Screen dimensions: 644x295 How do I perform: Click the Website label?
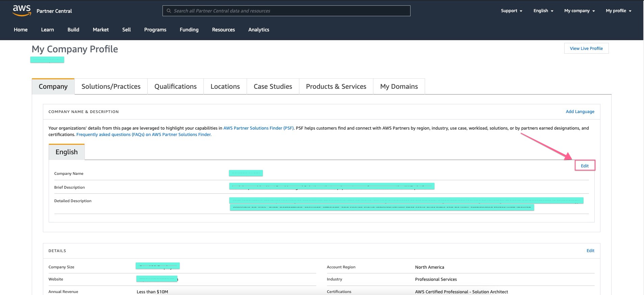click(x=56, y=279)
